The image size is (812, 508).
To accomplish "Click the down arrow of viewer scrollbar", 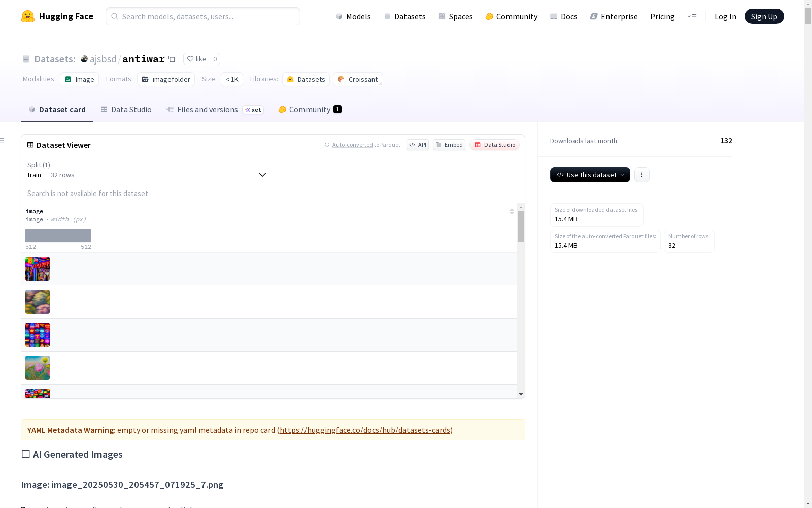I will tap(521, 394).
